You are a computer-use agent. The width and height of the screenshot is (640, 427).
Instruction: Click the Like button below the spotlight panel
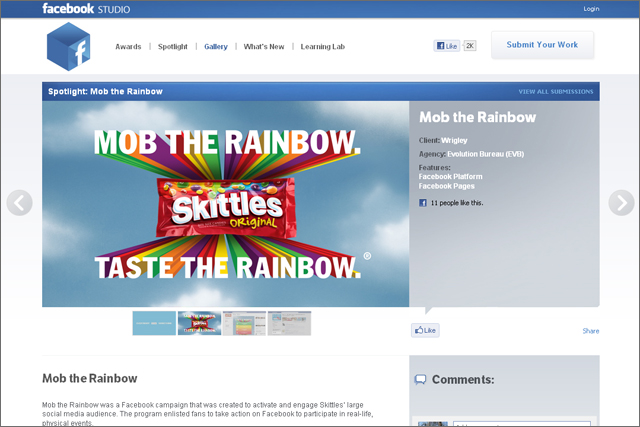425,330
